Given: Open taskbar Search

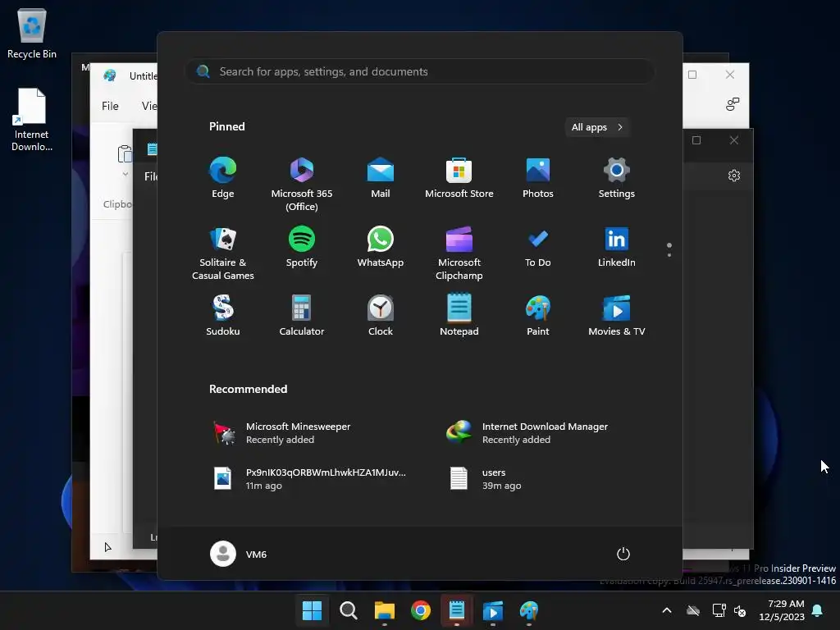Looking at the screenshot, I should [349, 610].
